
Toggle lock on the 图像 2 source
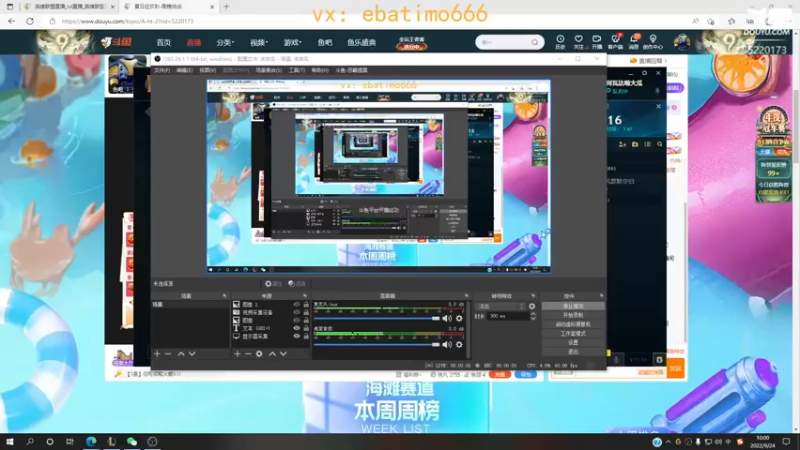(306, 305)
